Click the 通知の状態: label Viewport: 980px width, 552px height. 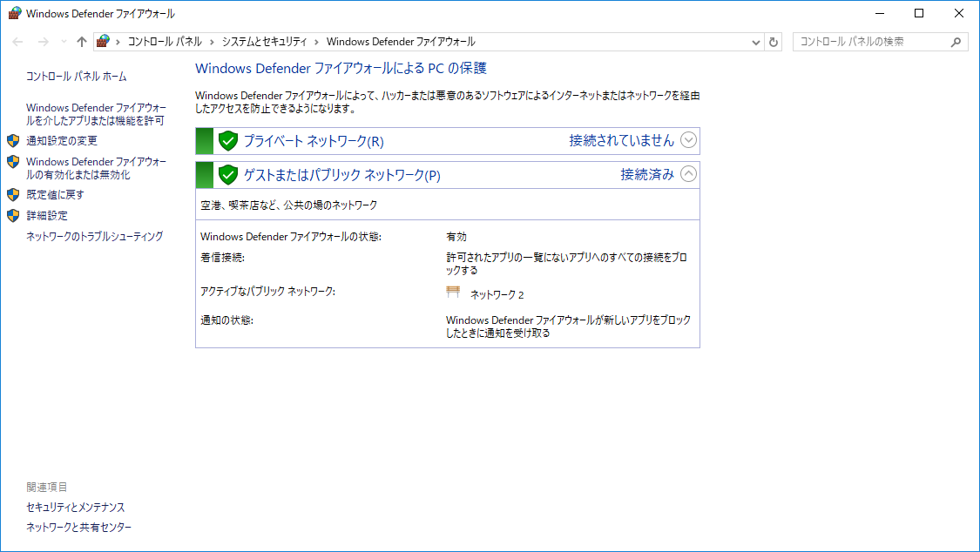pos(226,320)
